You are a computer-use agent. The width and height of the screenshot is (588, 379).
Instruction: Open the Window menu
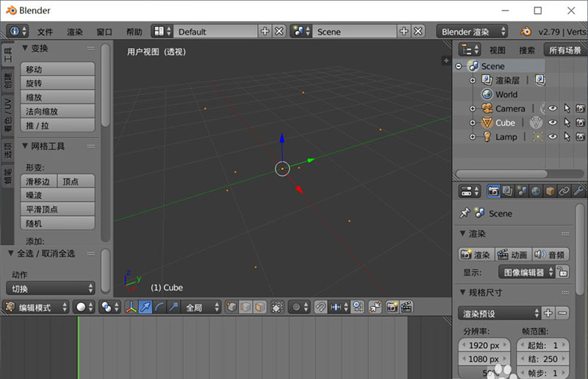point(104,32)
